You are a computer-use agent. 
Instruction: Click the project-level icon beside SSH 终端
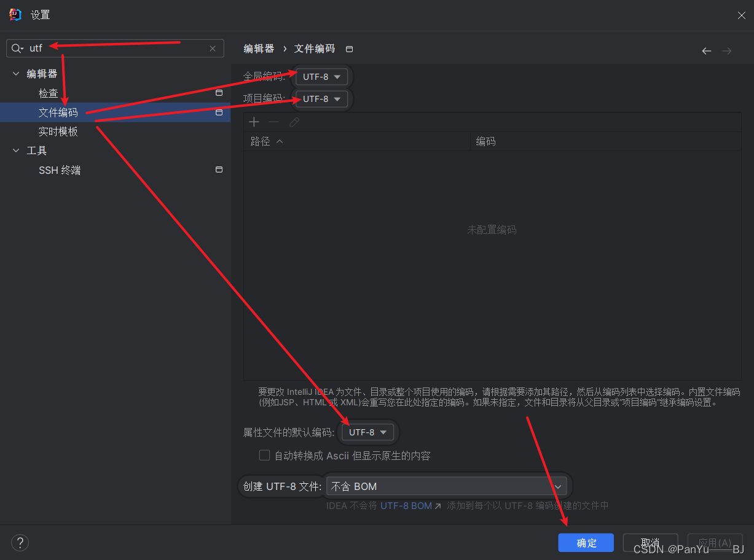(219, 169)
